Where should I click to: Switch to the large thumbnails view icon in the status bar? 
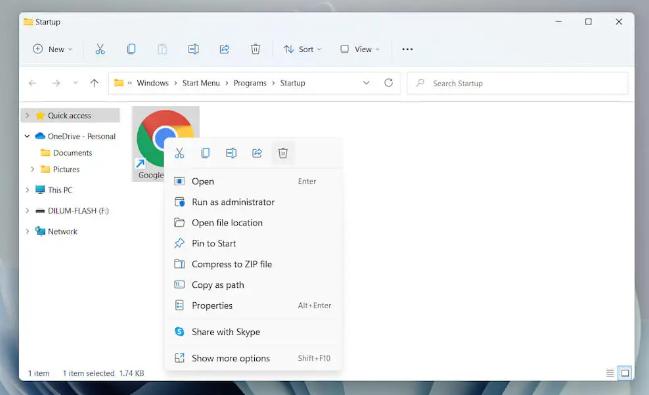(625, 373)
